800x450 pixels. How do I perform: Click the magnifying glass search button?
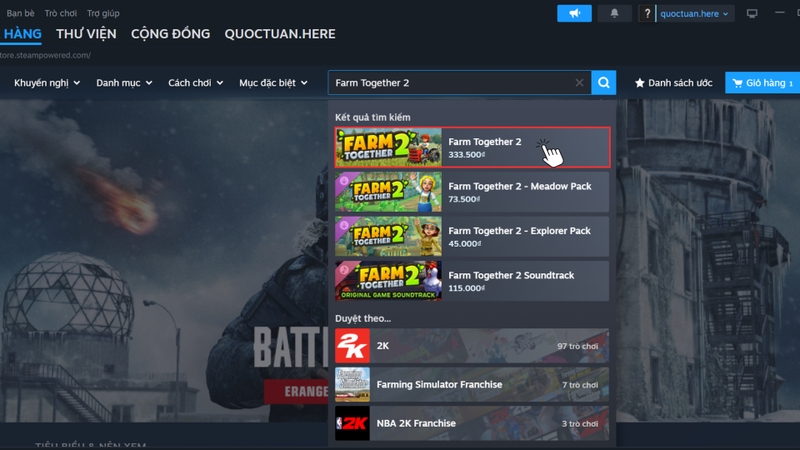click(x=604, y=83)
